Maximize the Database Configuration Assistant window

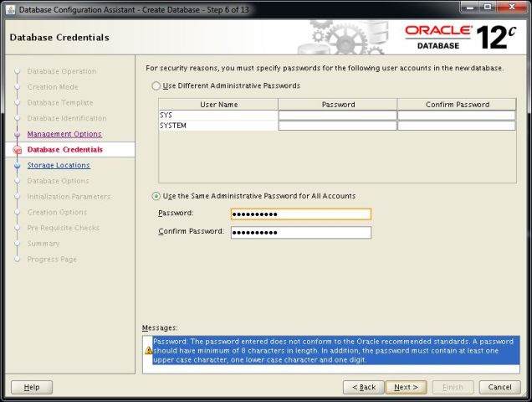(488, 8)
